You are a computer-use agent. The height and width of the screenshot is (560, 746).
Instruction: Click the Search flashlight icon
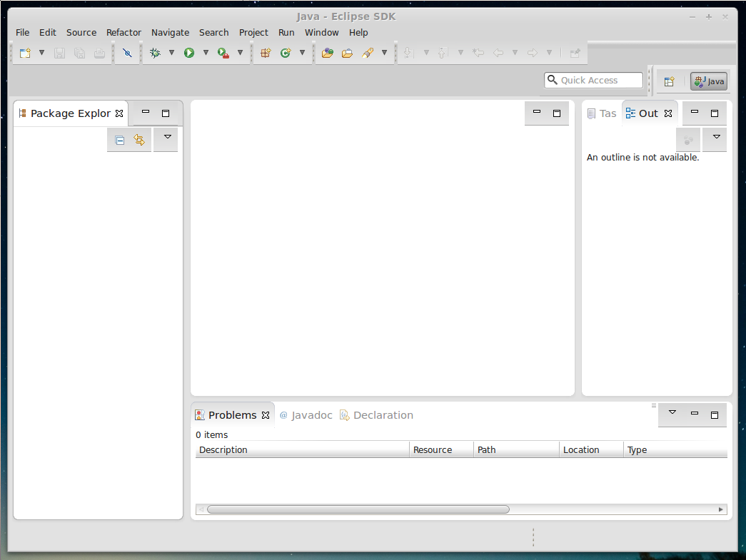pyautogui.click(x=368, y=53)
